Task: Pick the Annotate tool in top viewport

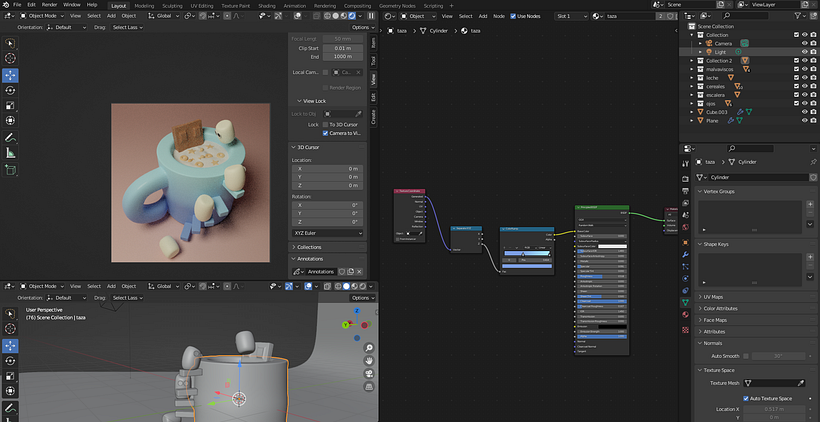Action: pos(11,136)
